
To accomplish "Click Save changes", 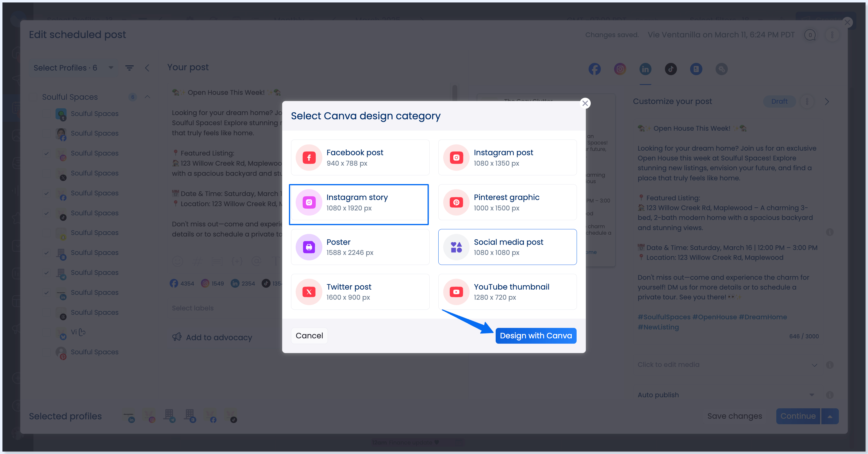I will tap(735, 416).
